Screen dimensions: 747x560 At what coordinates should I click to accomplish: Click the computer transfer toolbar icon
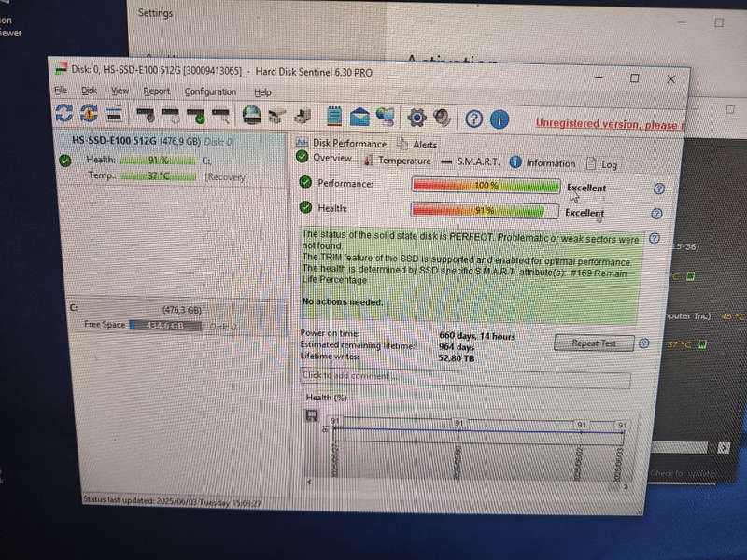coord(302,116)
